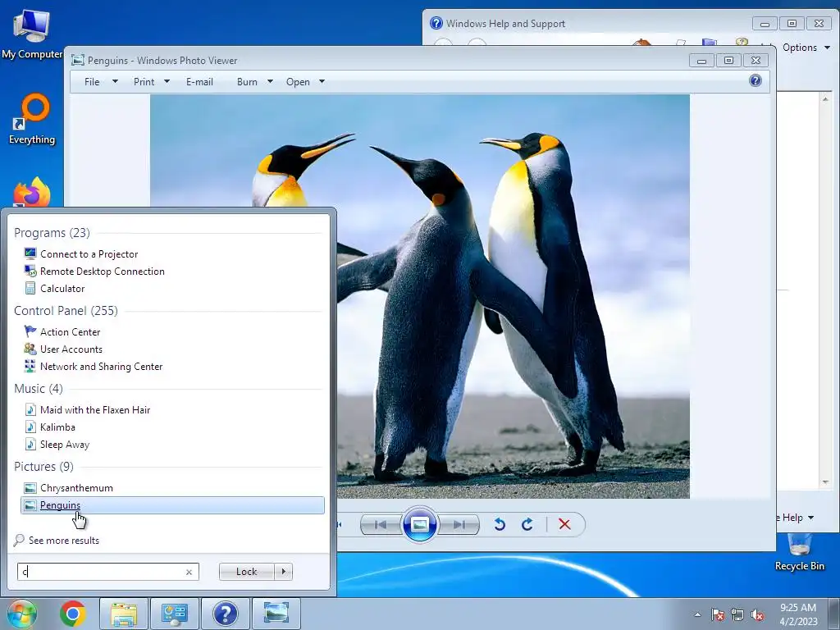
Task: Open the Help dropdown in Help and Support window
Action: pos(797,518)
